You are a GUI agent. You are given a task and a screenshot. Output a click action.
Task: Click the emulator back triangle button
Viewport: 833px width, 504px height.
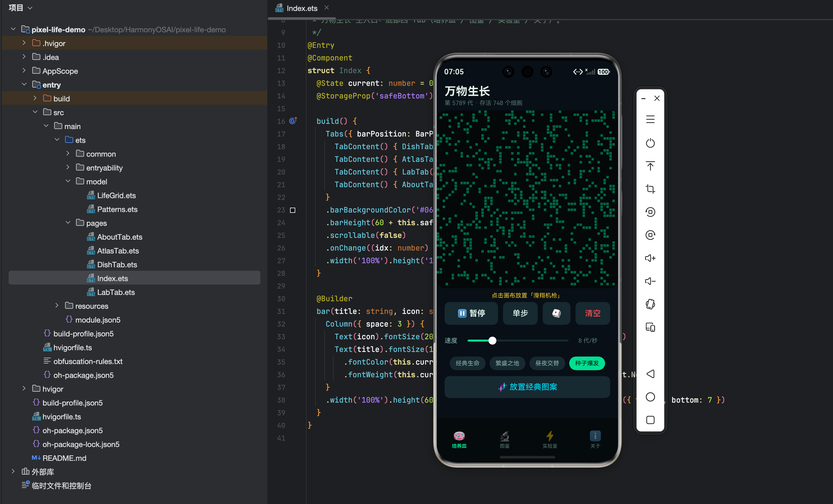click(x=650, y=374)
